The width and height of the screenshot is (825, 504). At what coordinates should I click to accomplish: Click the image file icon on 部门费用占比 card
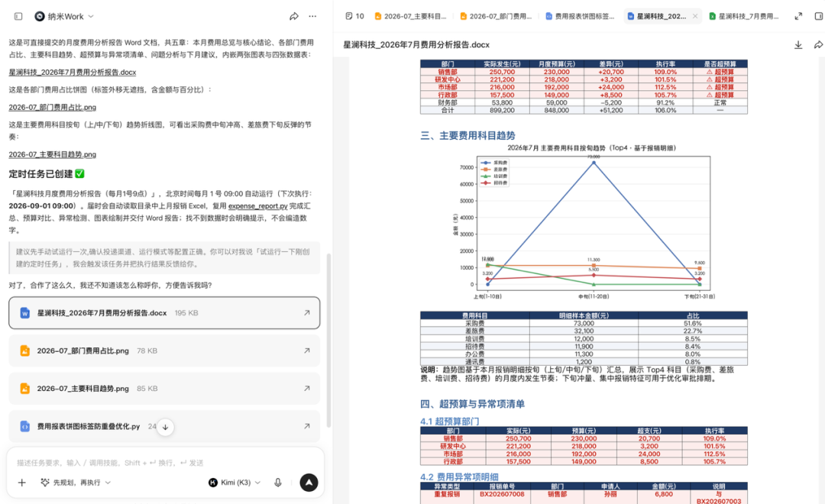(x=24, y=351)
